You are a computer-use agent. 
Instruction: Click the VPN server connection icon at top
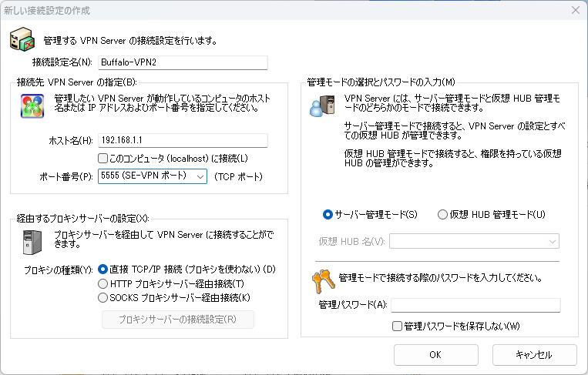(22, 39)
